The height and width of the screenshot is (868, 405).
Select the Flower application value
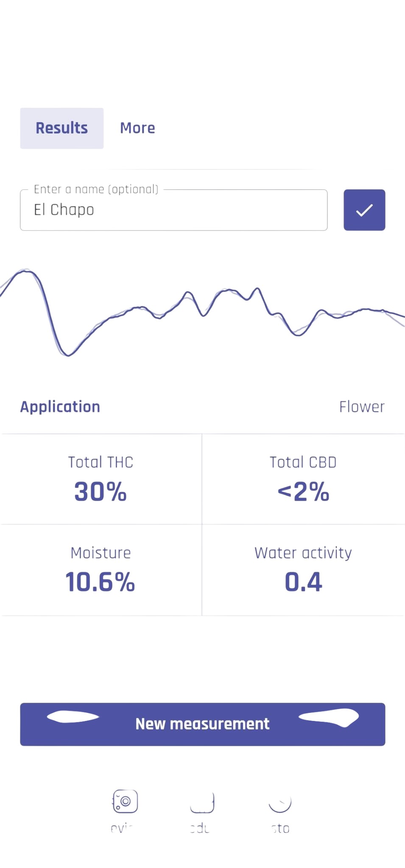tap(362, 407)
